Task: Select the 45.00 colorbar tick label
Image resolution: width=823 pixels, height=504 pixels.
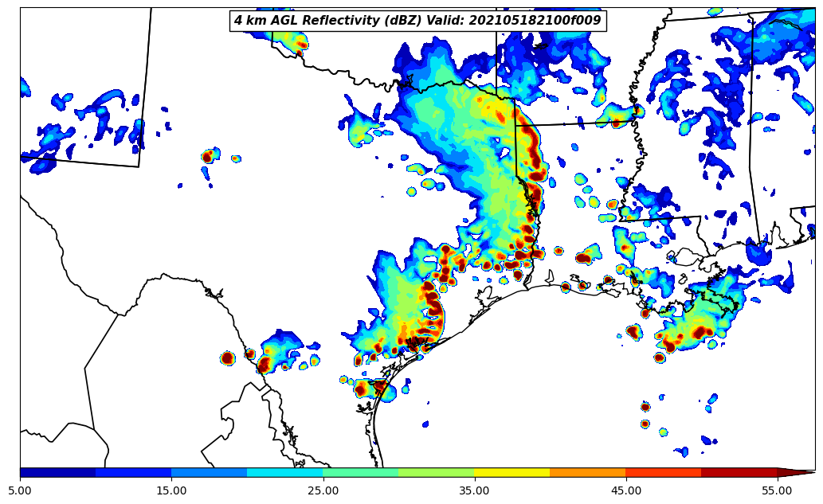Action: (625, 491)
